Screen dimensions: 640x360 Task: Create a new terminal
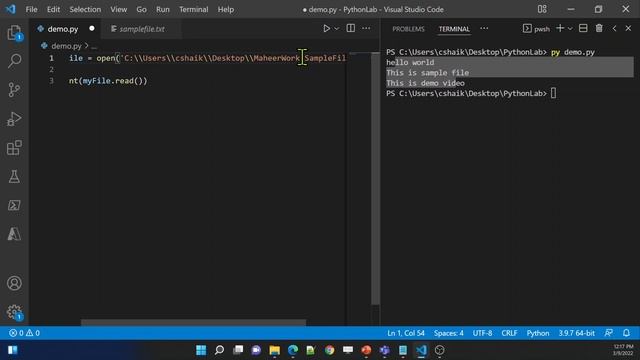click(x=560, y=28)
